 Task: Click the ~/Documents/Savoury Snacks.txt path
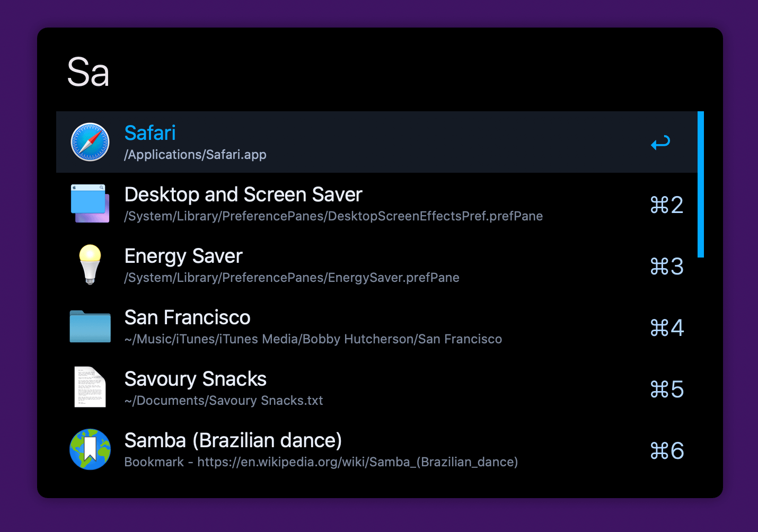click(x=224, y=401)
